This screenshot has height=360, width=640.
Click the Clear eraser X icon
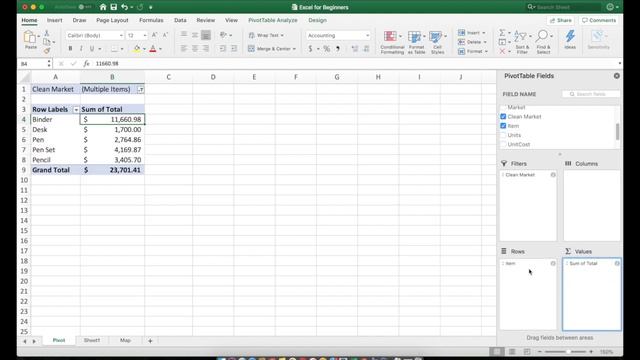tap(502, 51)
